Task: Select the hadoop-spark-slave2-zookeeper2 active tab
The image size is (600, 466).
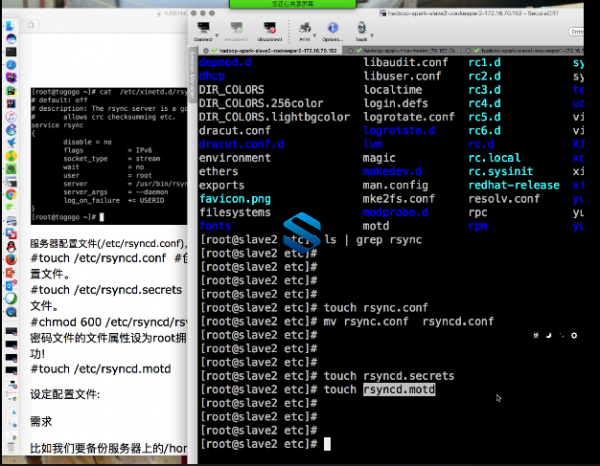Action: coord(270,51)
